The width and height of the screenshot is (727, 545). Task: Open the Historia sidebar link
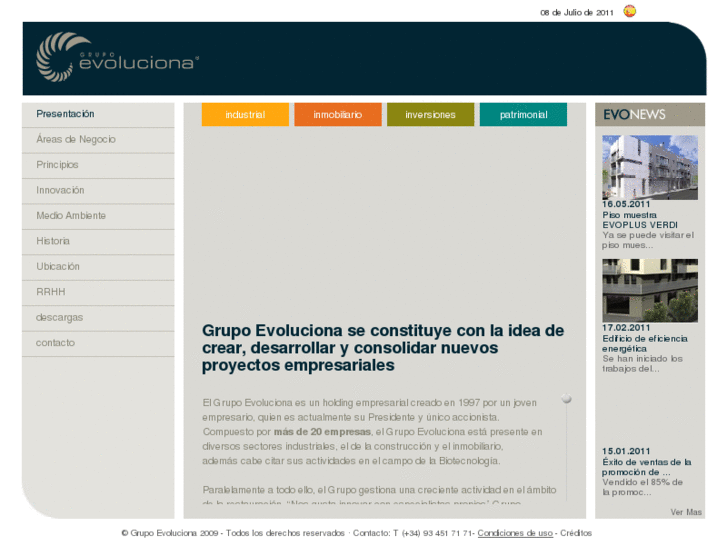tap(53, 241)
